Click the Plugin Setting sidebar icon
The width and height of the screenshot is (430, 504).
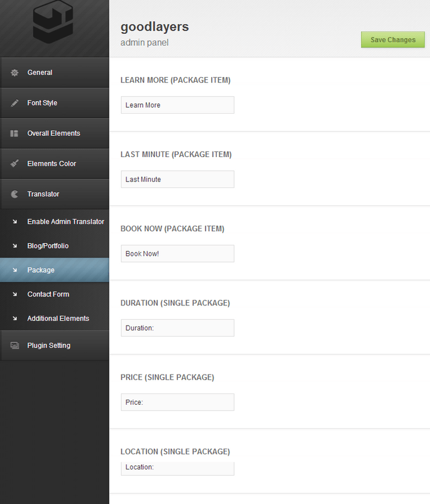click(14, 346)
